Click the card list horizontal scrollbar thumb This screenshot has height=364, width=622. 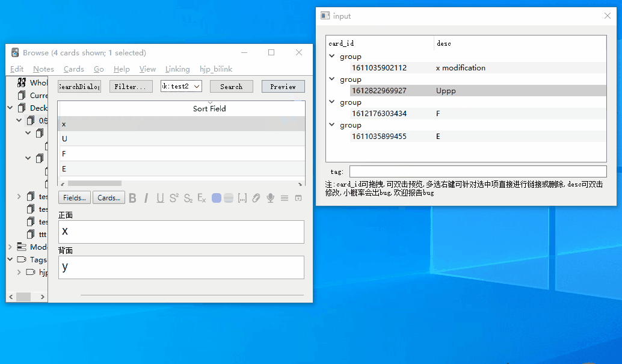coord(94,184)
